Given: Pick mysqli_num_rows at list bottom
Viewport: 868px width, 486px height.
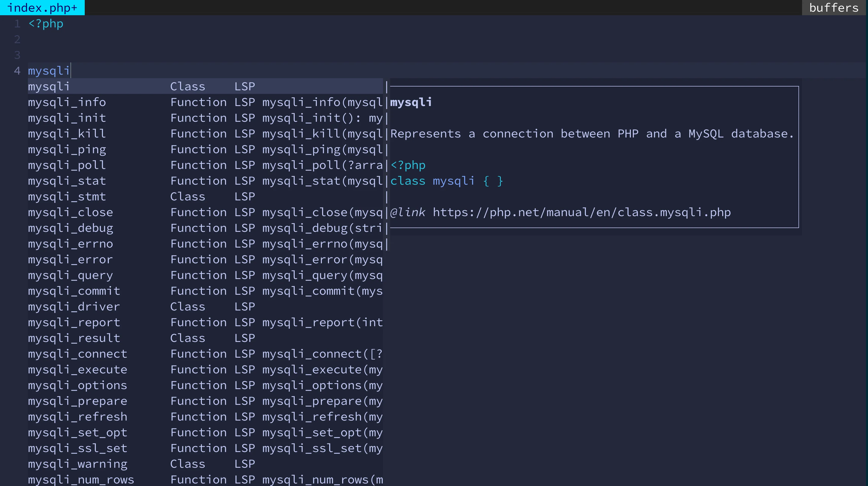Looking at the screenshot, I should (x=81, y=480).
